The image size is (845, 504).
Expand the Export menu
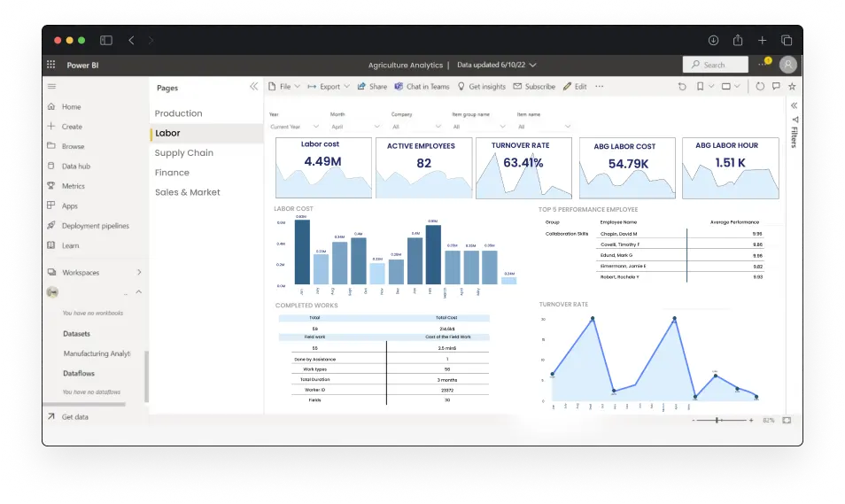pyautogui.click(x=329, y=87)
